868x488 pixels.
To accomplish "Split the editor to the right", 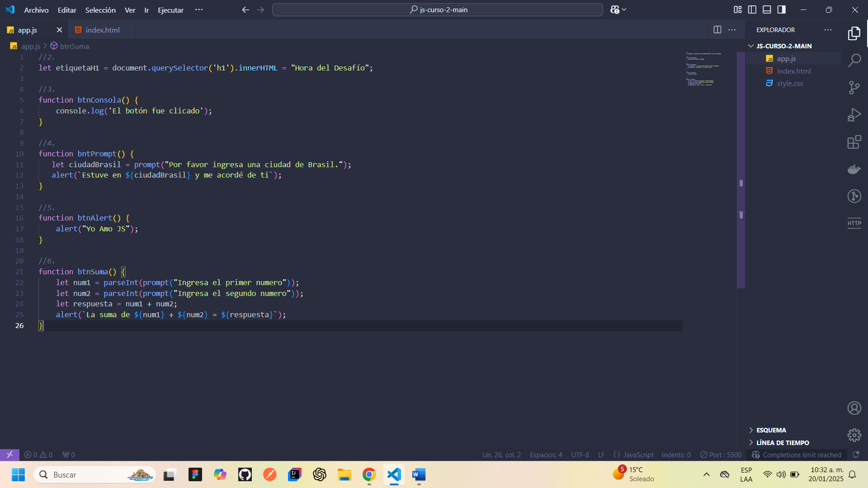I will coord(717,30).
